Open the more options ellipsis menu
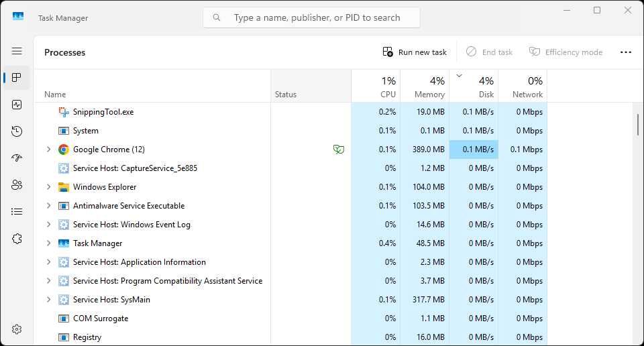 click(x=625, y=52)
